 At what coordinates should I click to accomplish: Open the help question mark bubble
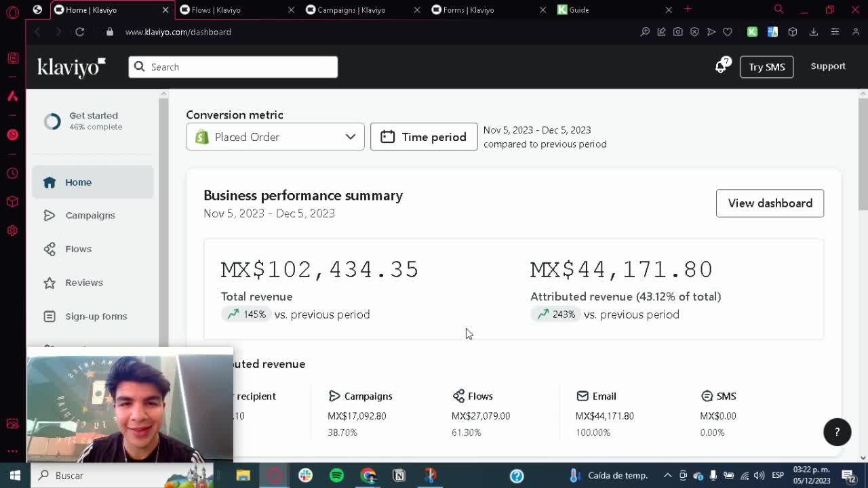(x=837, y=432)
